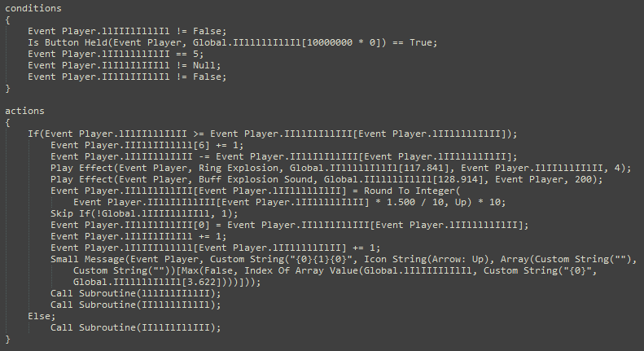Click the "!= Null;" condition line

tap(125, 66)
